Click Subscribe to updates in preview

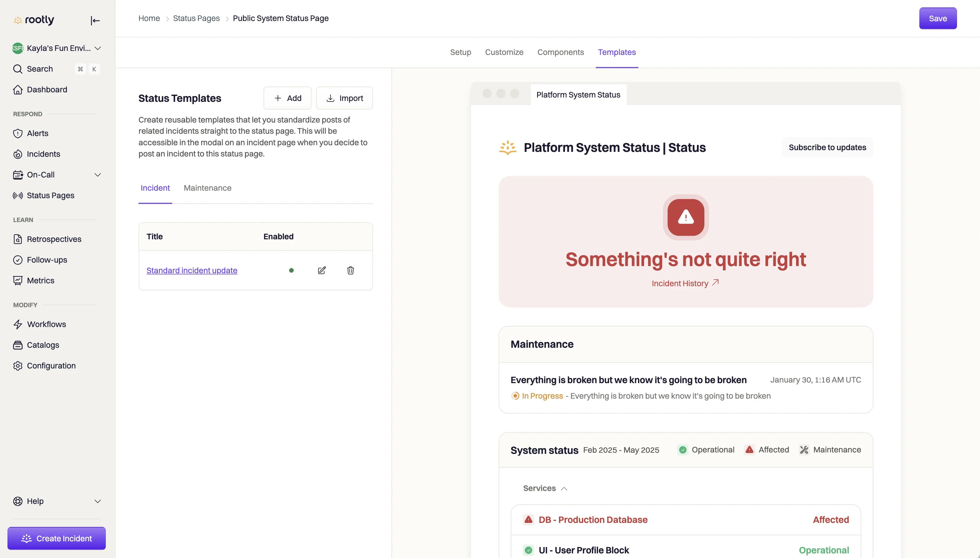point(827,148)
